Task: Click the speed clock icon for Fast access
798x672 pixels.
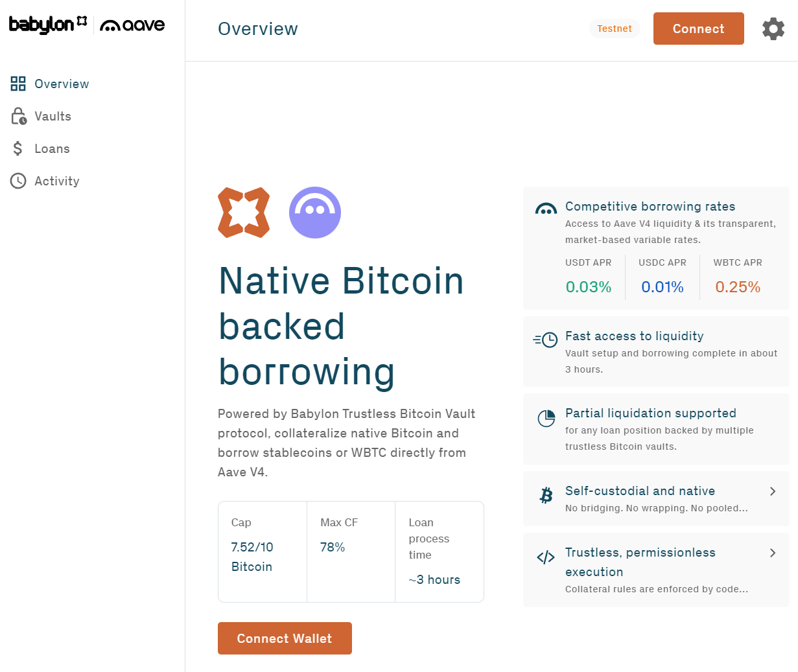Action: click(x=545, y=340)
